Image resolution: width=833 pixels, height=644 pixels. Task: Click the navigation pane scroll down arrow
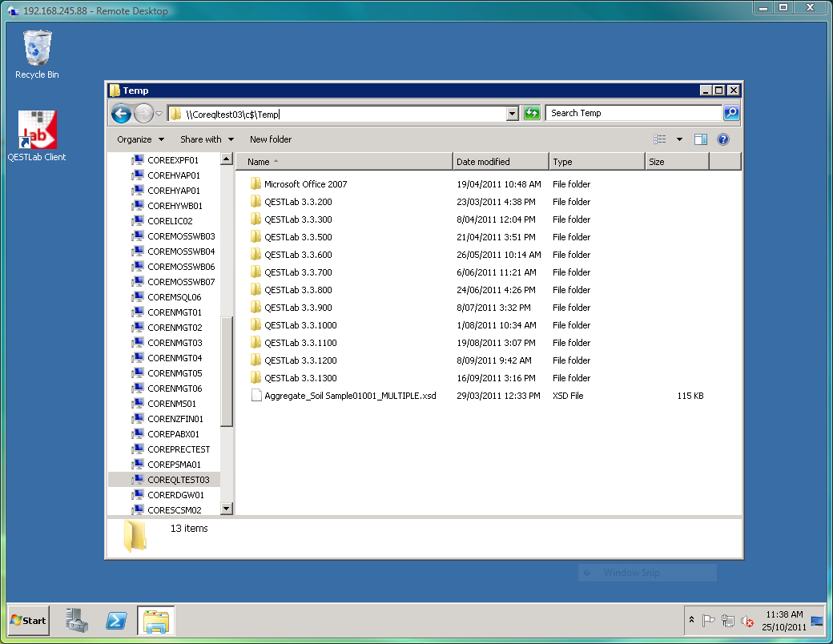pos(226,509)
